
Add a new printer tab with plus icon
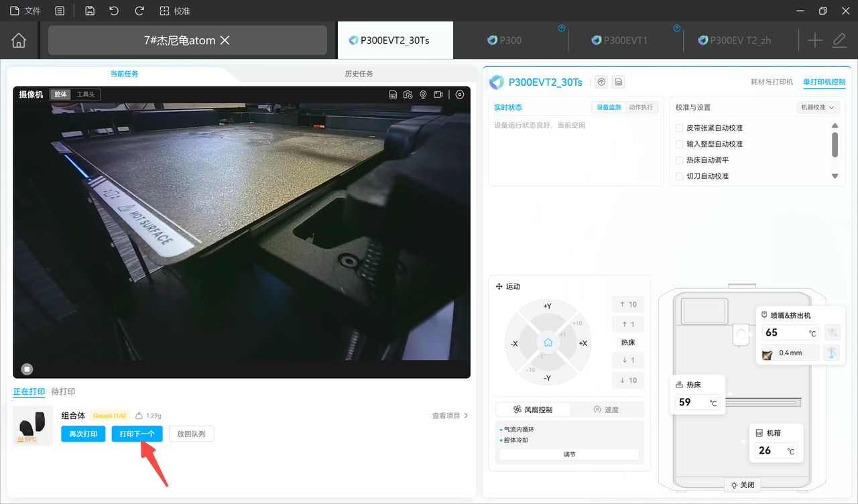pos(814,40)
